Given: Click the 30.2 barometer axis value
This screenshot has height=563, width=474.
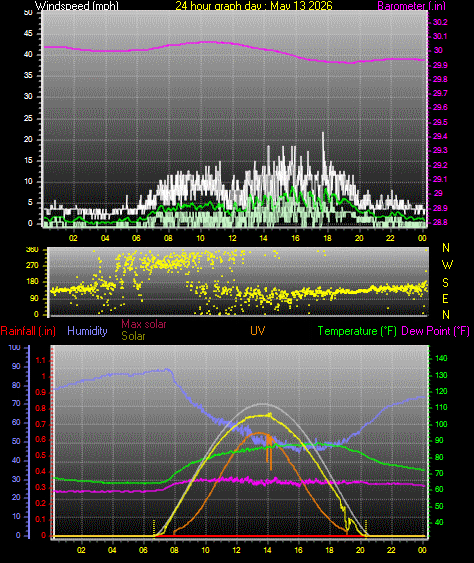Looking at the screenshot, I should coord(440,22).
